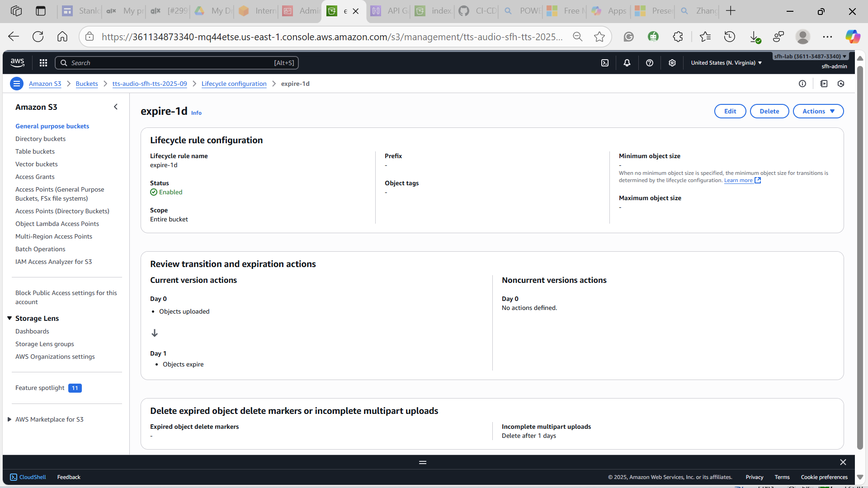Viewport: 868px width, 488px height.
Task: Open the Info link beside expire-1d
Action: pos(196,113)
